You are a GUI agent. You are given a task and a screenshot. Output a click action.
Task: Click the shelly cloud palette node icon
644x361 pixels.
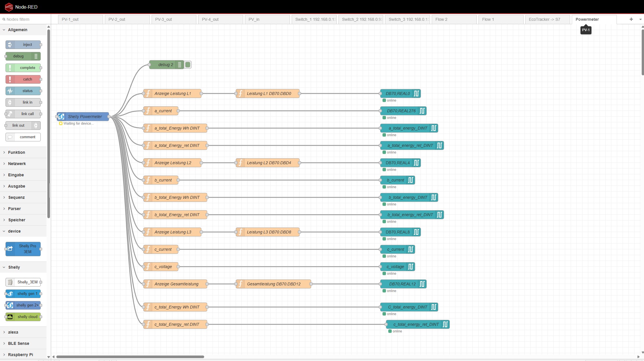[x=10, y=317]
